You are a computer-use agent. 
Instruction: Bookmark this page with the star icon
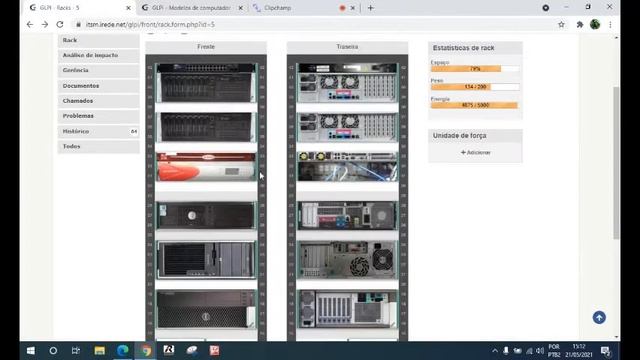561,24
